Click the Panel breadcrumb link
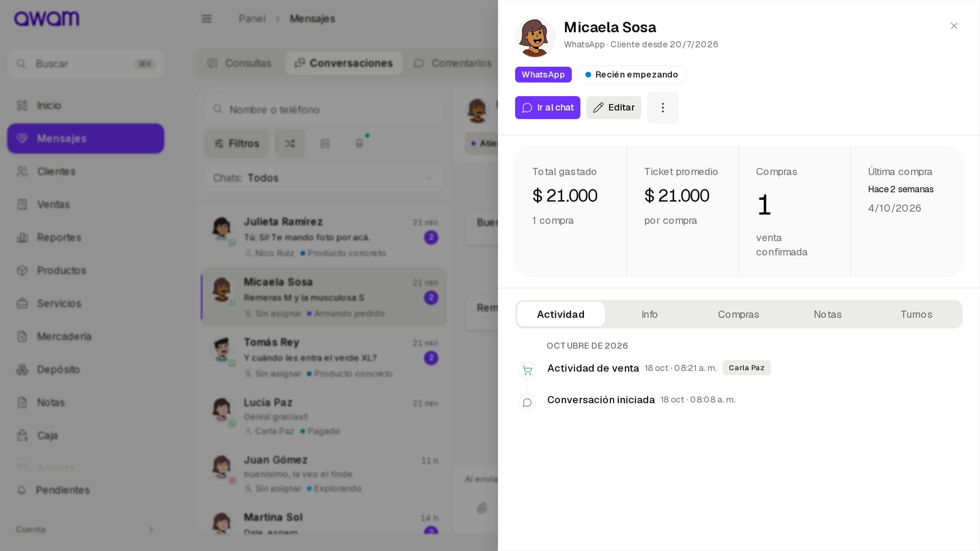Image resolution: width=980 pixels, height=551 pixels. point(252,19)
